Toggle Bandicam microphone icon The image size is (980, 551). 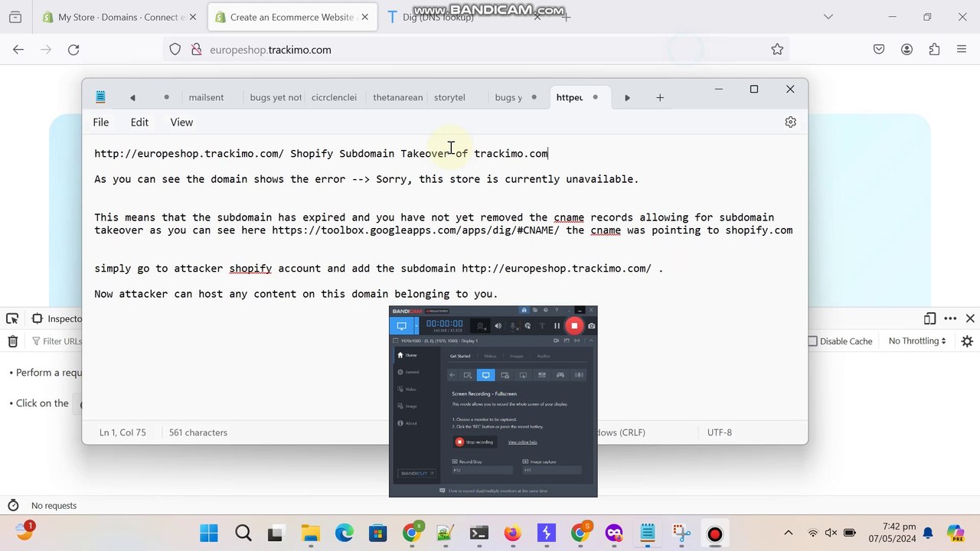(512, 326)
